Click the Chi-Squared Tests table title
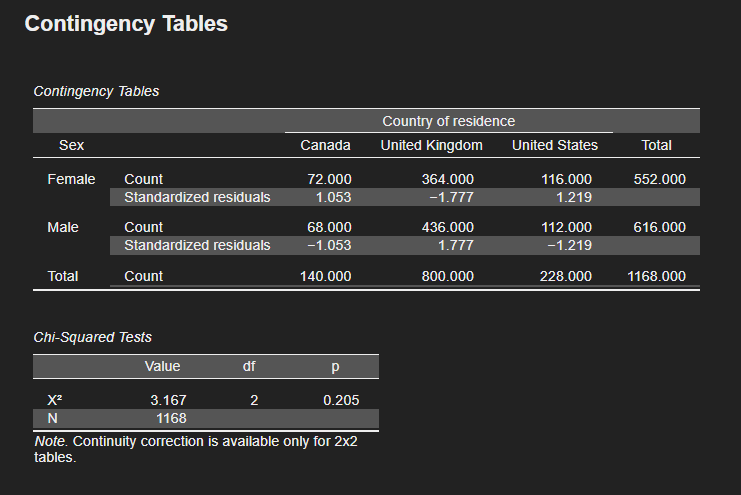The image size is (741, 495). [x=93, y=338]
